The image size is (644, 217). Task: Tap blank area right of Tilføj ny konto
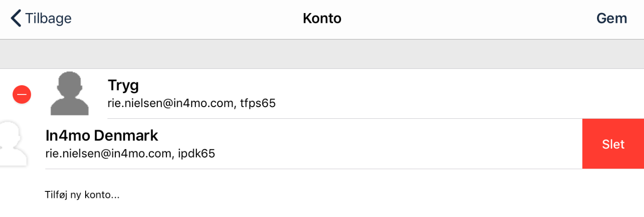tap(372, 195)
